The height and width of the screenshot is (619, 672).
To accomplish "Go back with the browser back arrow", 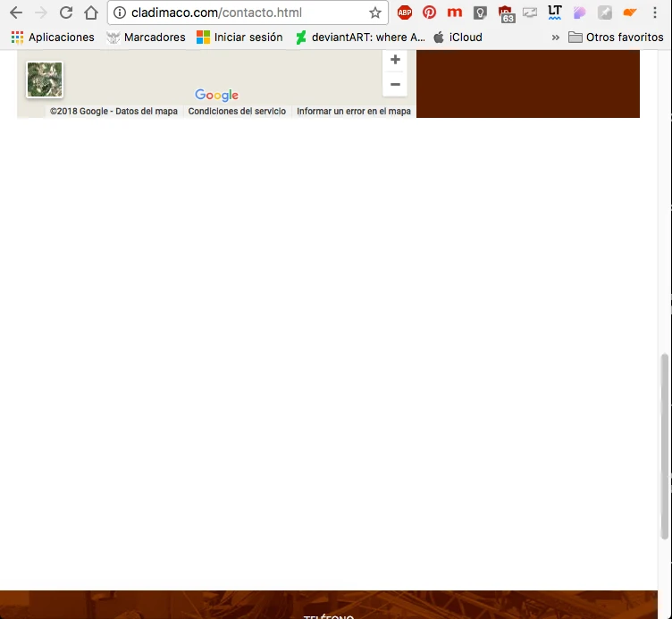I will pyautogui.click(x=16, y=13).
